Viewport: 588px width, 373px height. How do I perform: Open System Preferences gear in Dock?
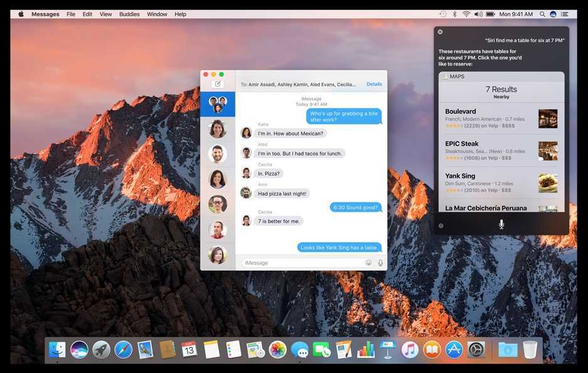(476, 350)
